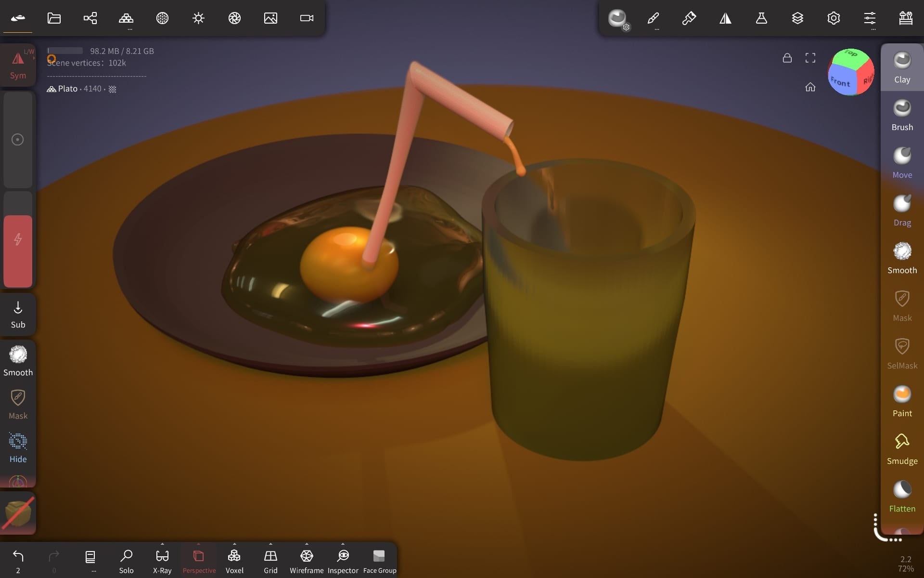The width and height of the screenshot is (924, 578).
Task: Select the Mask tool in right panel
Action: (902, 306)
